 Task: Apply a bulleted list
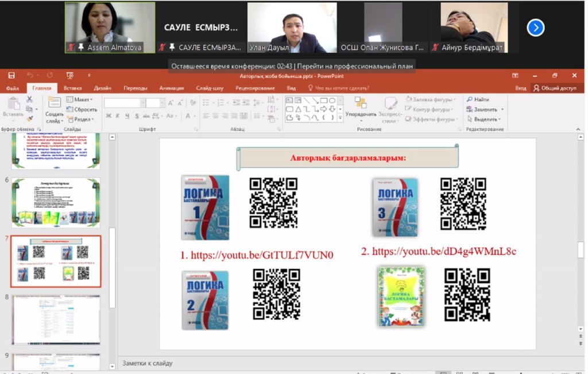tap(207, 102)
